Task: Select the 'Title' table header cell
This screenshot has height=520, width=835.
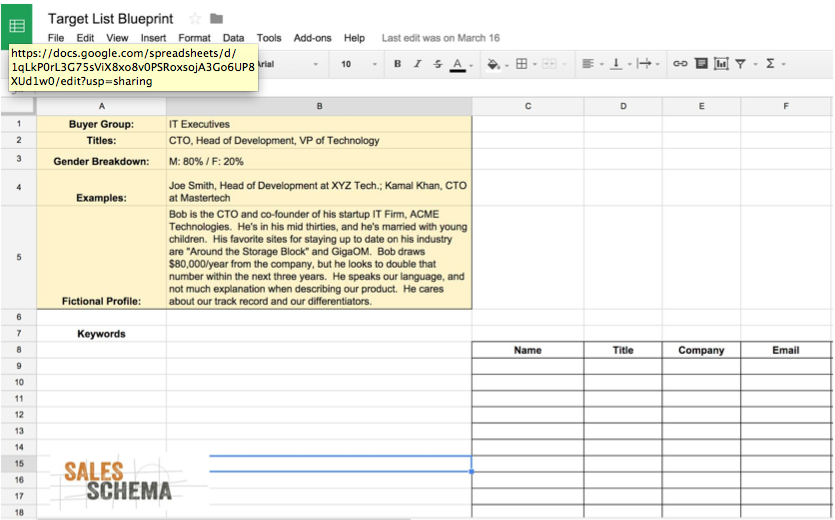Action: click(623, 350)
